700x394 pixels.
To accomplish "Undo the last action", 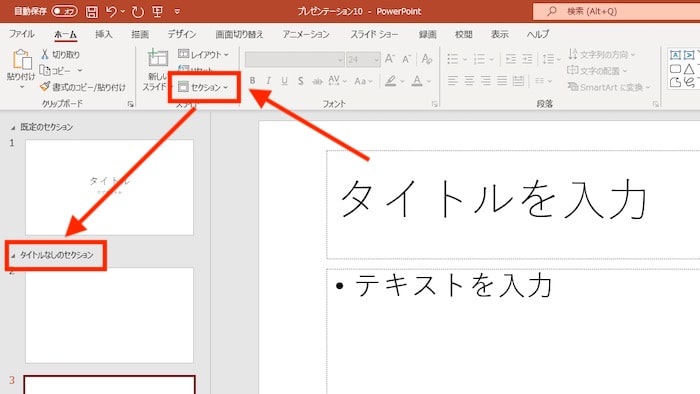I will pos(111,11).
